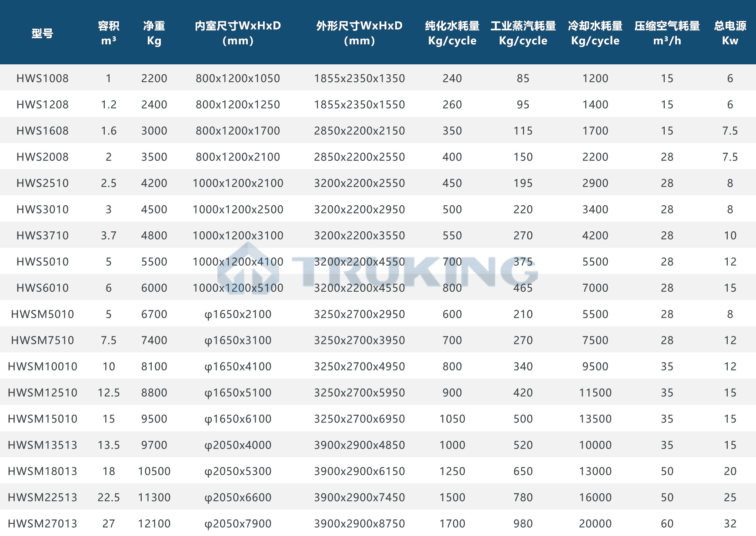Click the 外形尺寸WxHxD header

[x=359, y=33]
